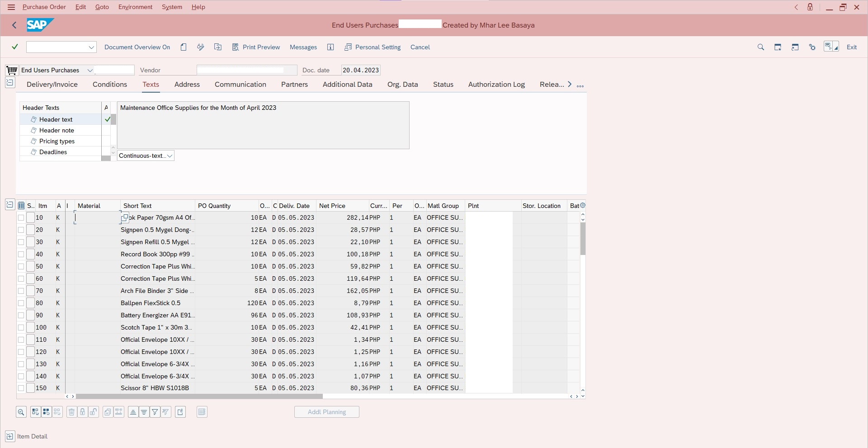The height and width of the screenshot is (448, 868).
Task: Open the command field dropdown
Action: tap(91, 47)
